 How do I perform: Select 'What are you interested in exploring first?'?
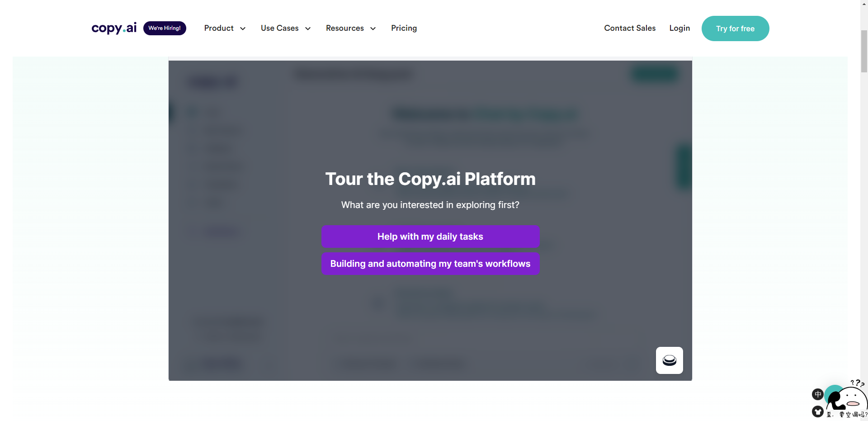[x=430, y=205]
